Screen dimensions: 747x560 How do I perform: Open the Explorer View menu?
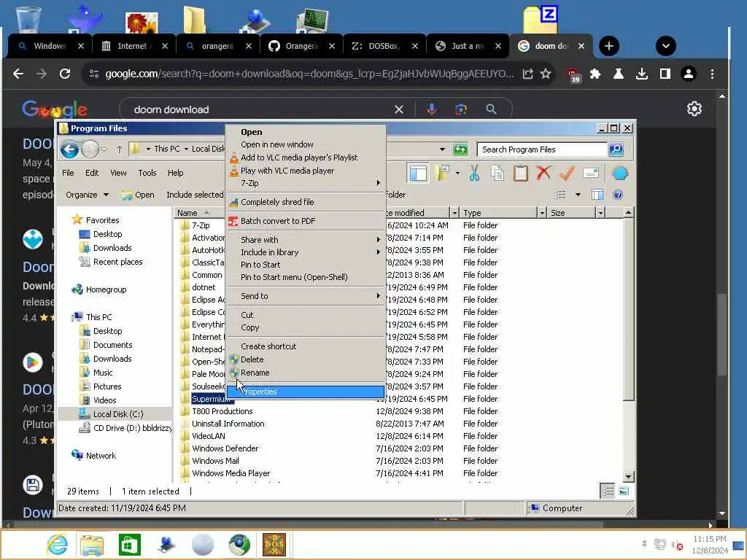tap(118, 173)
